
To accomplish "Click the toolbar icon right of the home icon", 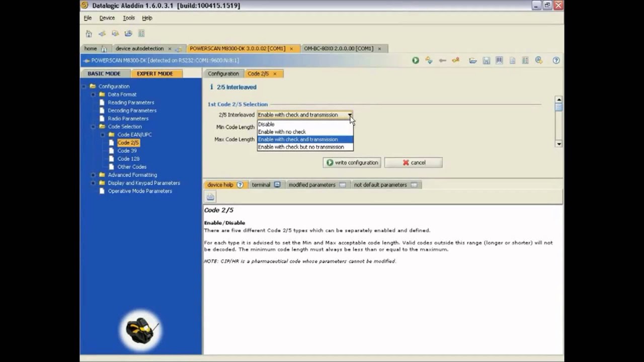I will click(x=102, y=34).
